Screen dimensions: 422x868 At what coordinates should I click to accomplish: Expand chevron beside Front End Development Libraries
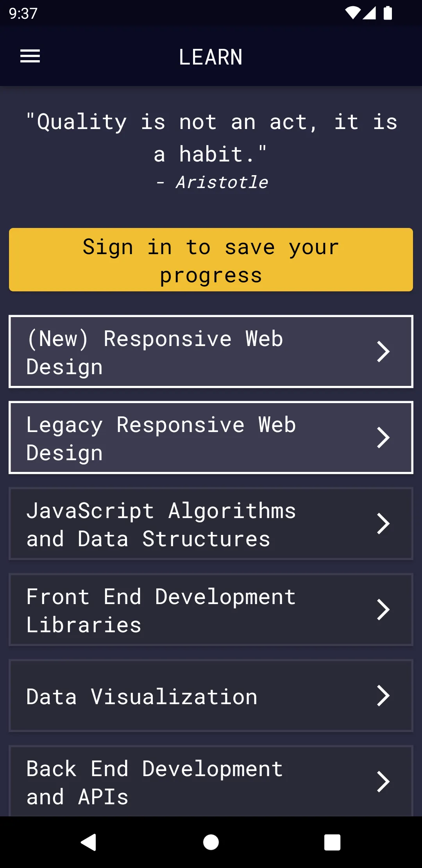tap(383, 610)
